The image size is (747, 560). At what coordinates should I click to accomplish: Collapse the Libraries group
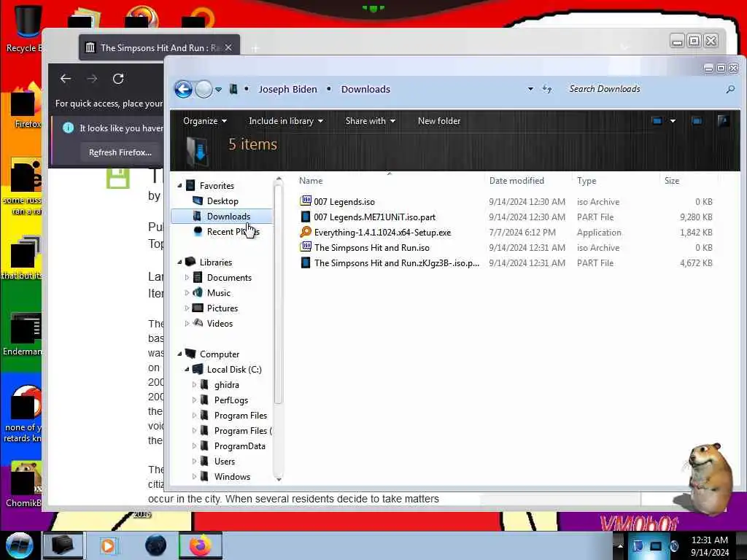pos(179,262)
